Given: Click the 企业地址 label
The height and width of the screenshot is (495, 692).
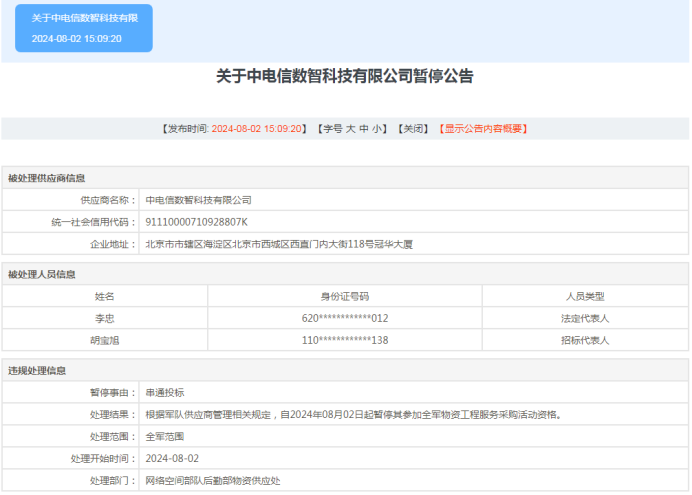Looking at the screenshot, I should (x=113, y=244).
